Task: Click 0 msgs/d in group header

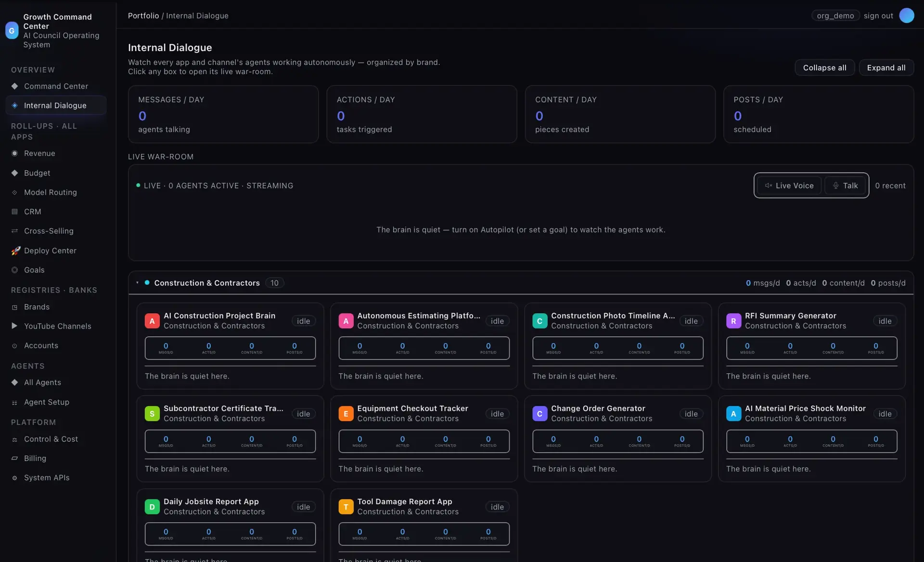Action: pyautogui.click(x=763, y=283)
